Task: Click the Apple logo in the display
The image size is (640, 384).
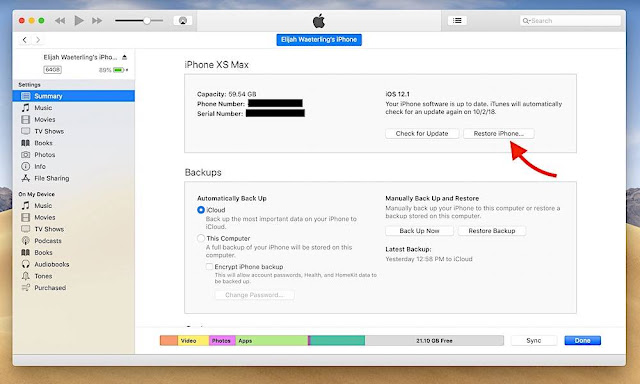Action: (319, 20)
